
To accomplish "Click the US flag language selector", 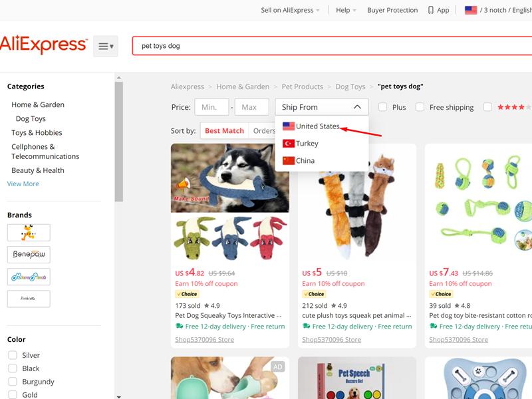I will click(471, 10).
